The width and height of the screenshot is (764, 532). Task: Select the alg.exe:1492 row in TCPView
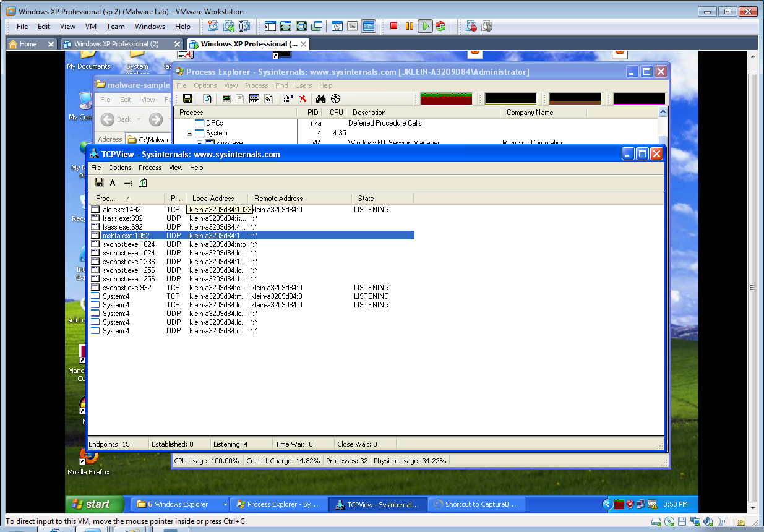point(252,210)
